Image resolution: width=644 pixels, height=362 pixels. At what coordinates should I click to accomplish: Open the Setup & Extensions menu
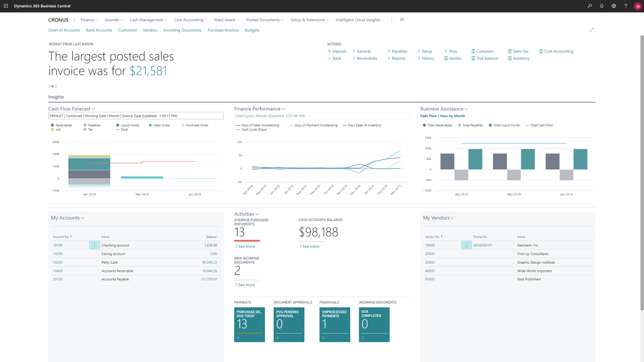310,20
